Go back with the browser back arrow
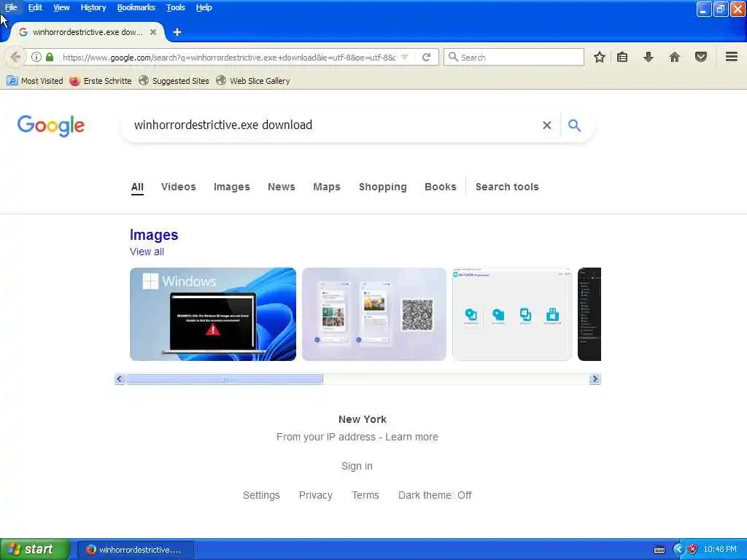The image size is (747, 560). [15, 57]
